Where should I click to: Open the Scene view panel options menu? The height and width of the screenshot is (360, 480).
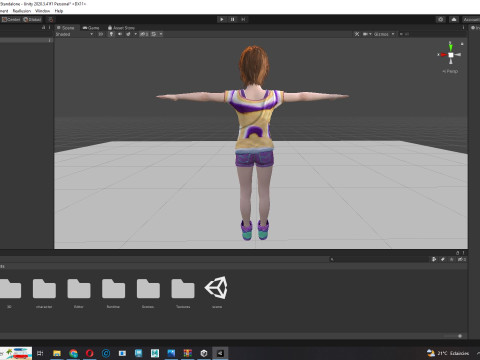tap(463, 27)
